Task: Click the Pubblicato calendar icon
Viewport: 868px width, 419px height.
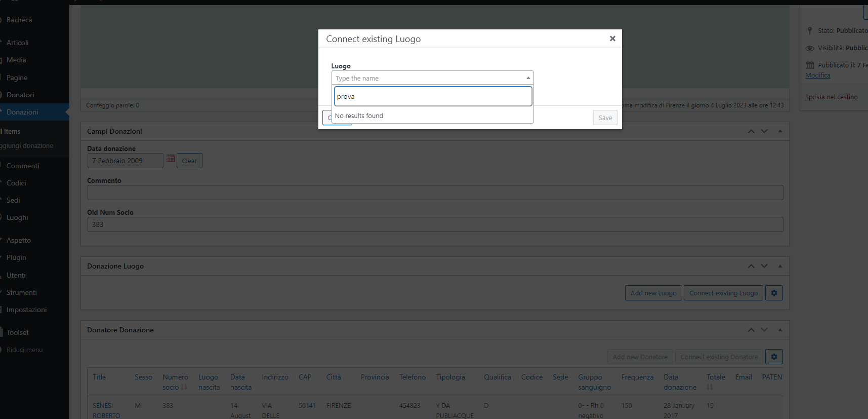Action: click(x=810, y=65)
